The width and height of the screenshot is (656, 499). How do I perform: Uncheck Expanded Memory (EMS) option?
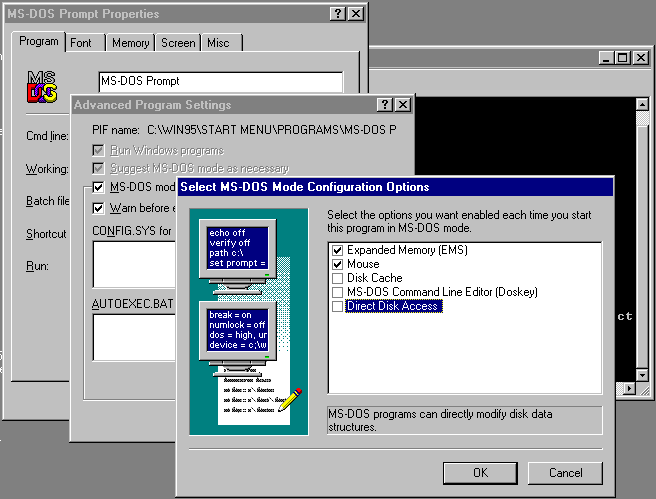[338, 250]
